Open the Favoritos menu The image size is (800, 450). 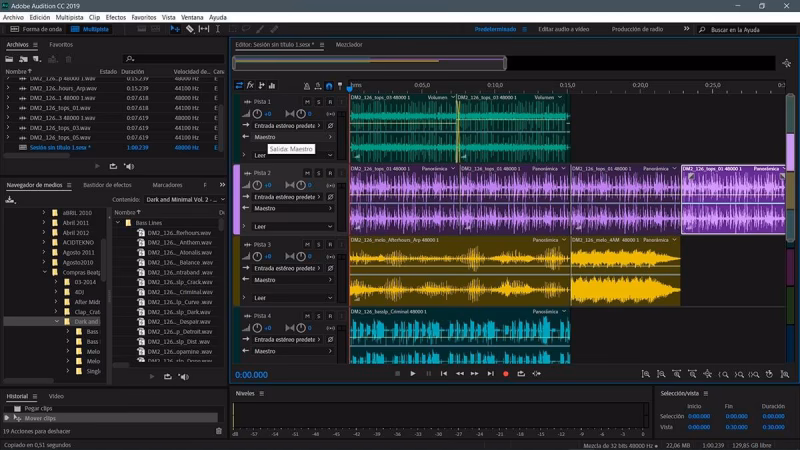pos(144,17)
